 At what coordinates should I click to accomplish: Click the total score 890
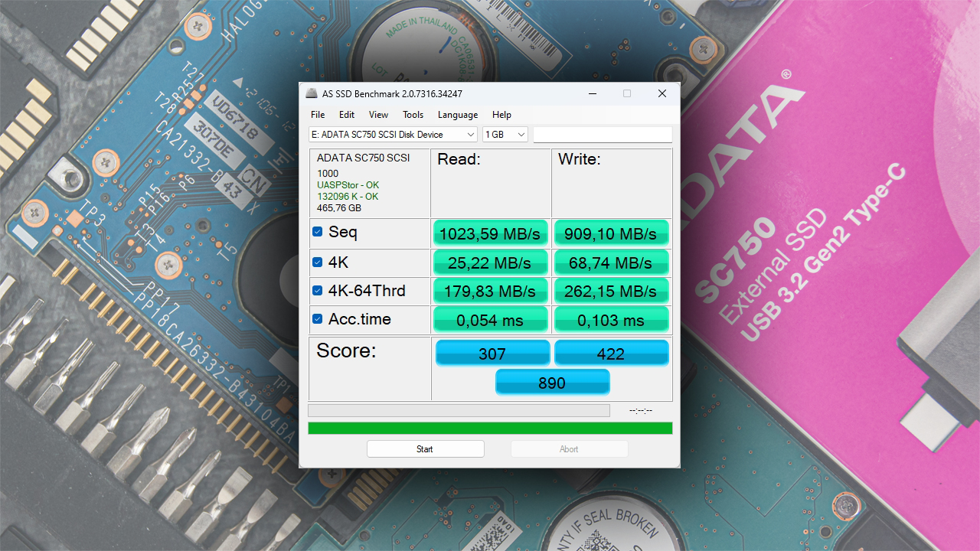click(x=553, y=382)
